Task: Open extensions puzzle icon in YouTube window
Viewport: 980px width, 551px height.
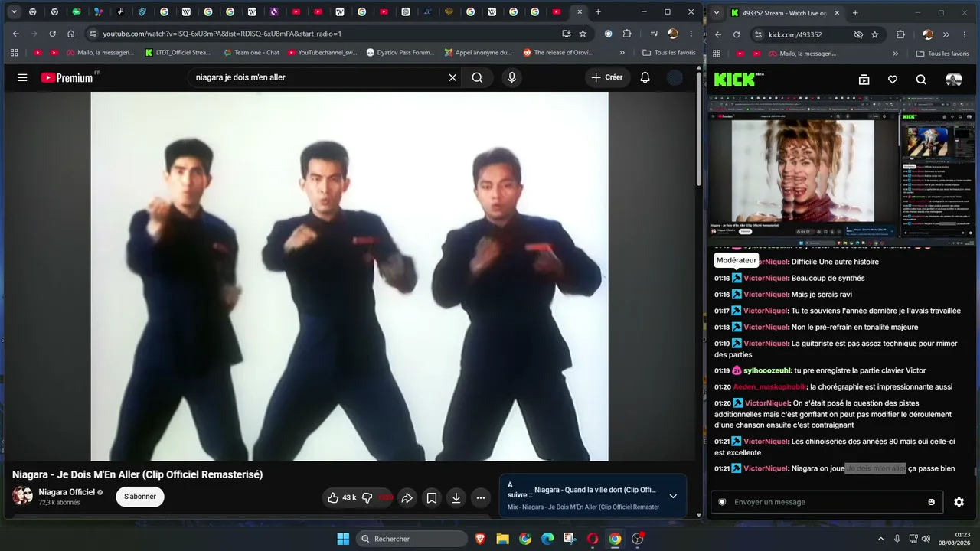Action: 627,34
